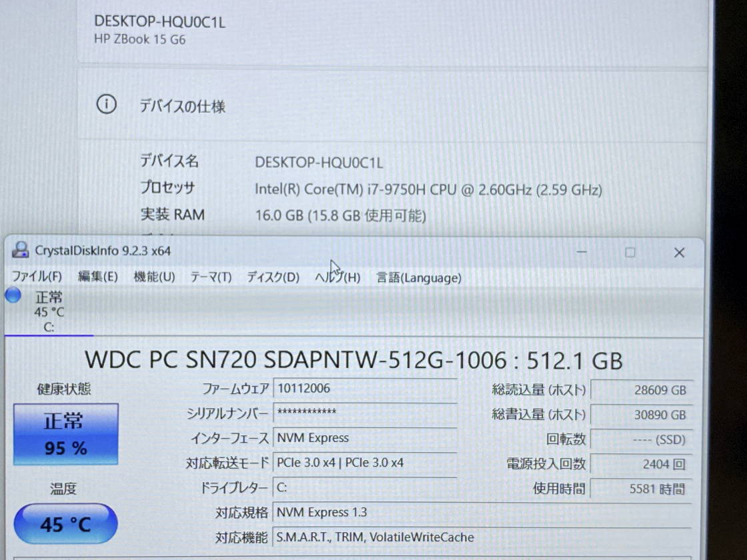
Task: Click the features field S.M.A.R.T., TRIM, VolatileWriteCache
Action: tap(482, 537)
